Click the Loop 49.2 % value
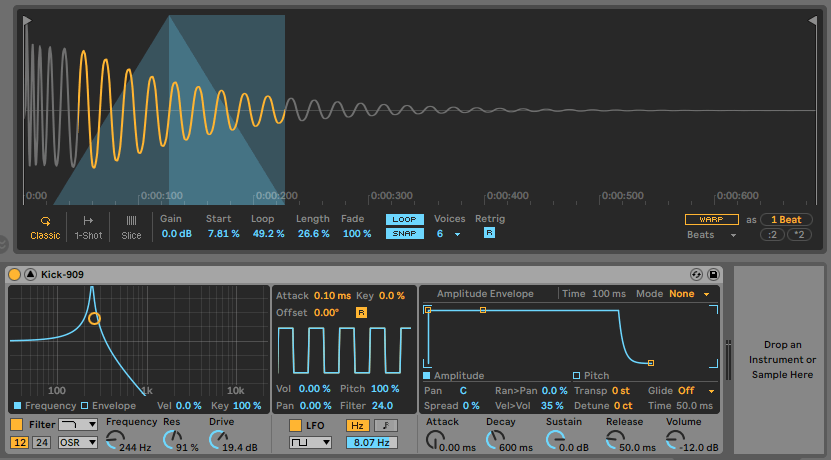Viewport: 831px width, 460px height. coord(268,234)
